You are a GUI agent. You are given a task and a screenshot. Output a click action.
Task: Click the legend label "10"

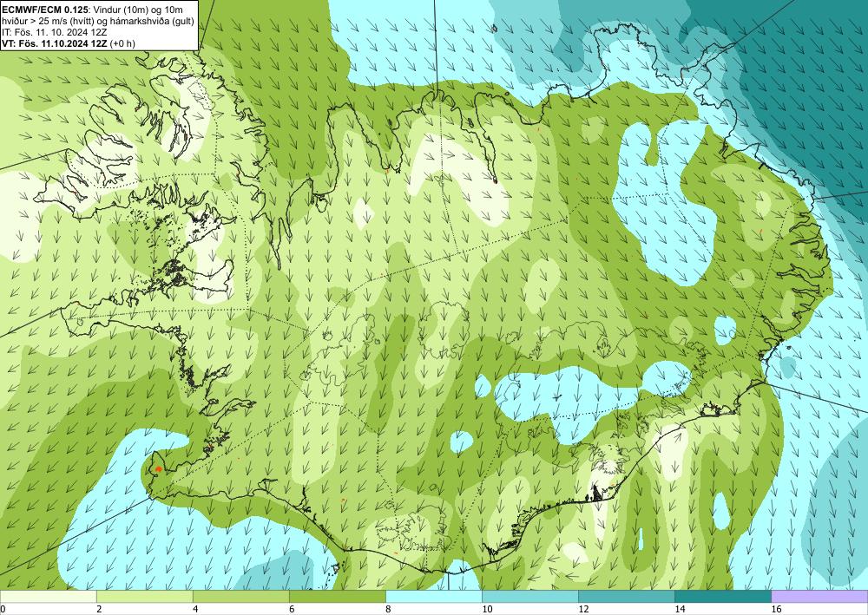(x=487, y=609)
